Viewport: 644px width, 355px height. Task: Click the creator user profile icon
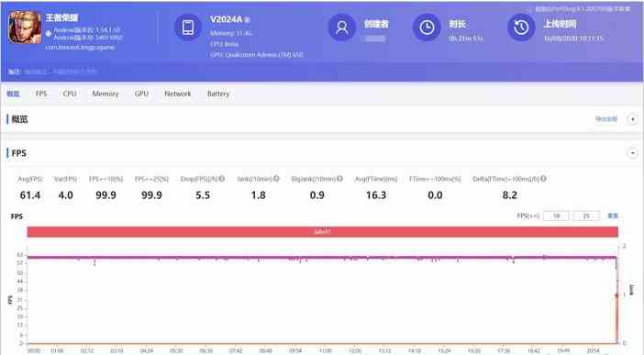(341, 28)
